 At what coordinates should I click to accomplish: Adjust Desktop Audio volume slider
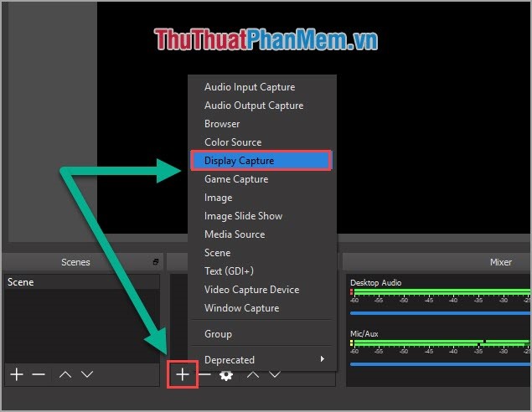(x=441, y=313)
